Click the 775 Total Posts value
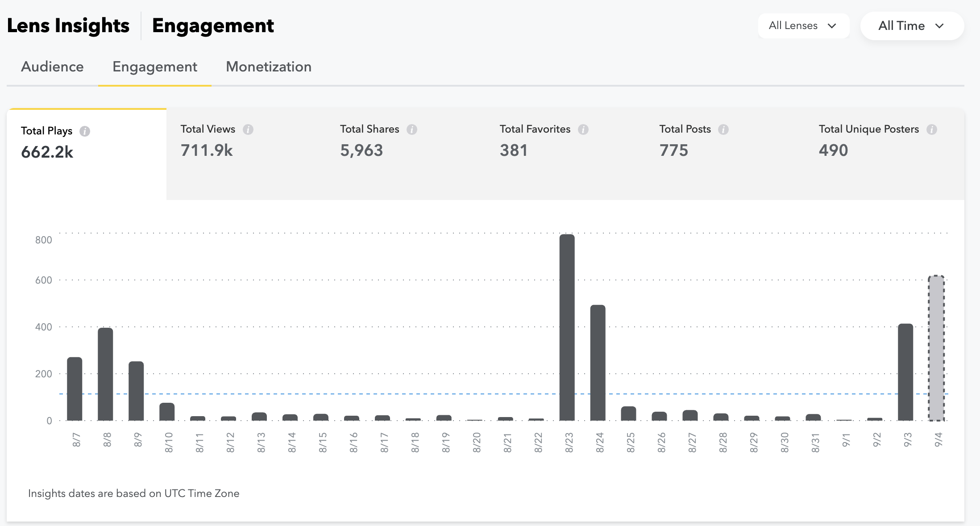Image resolution: width=980 pixels, height=526 pixels. pos(674,150)
